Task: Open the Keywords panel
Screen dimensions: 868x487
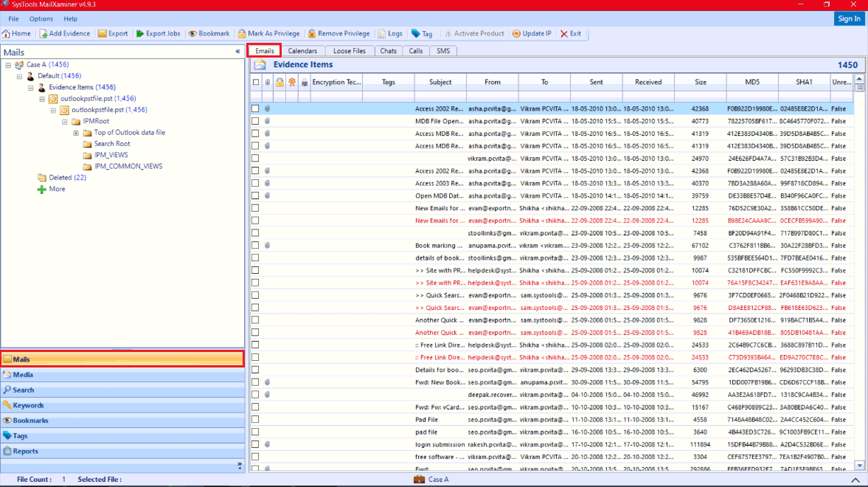Action: tap(122, 405)
